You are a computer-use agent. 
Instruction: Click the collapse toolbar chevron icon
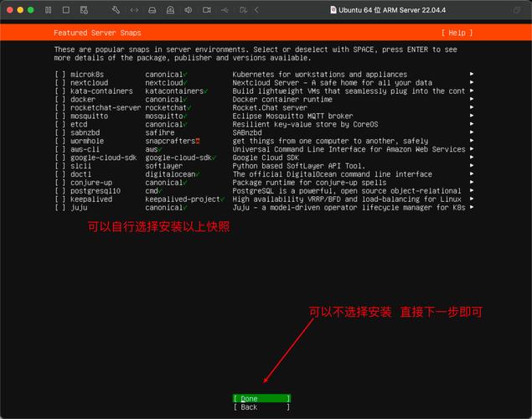point(257,10)
